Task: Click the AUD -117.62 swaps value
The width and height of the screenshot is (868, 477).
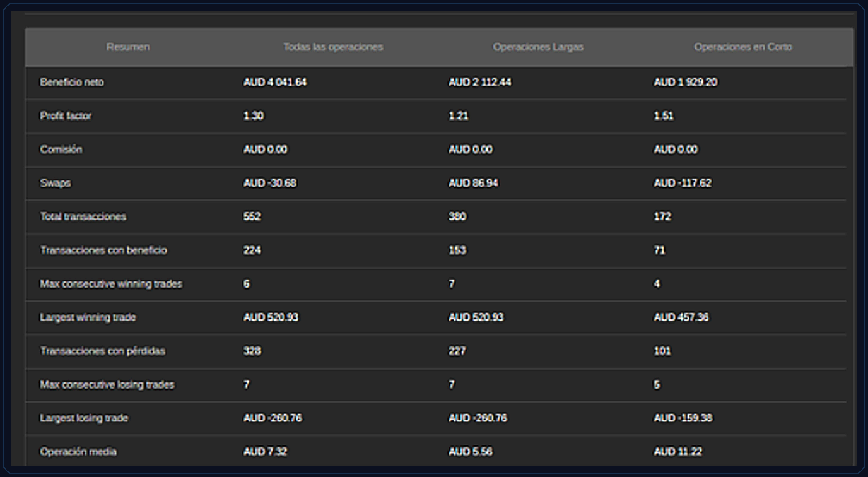Action: [683, 183]
